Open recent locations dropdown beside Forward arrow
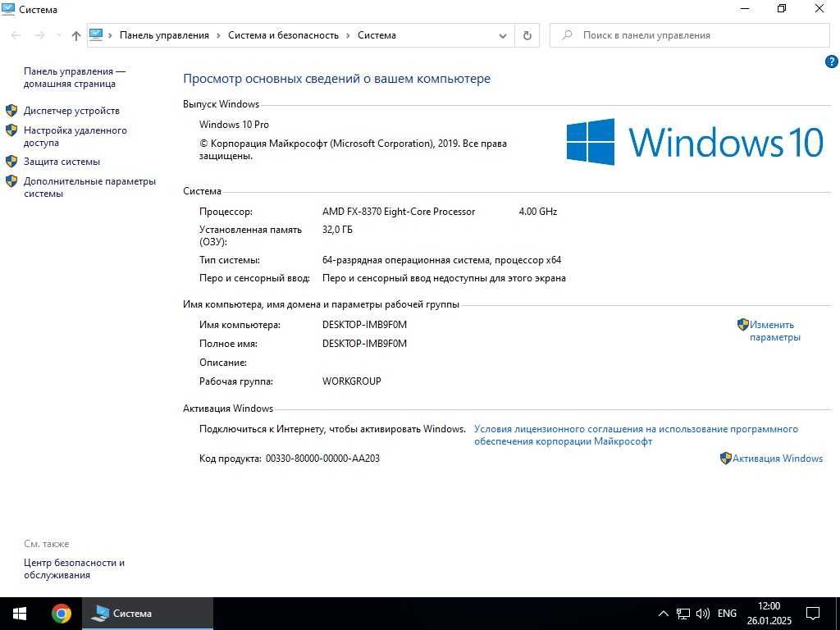The width and height of the screenshot is (840, 630). tap(58, 35)
